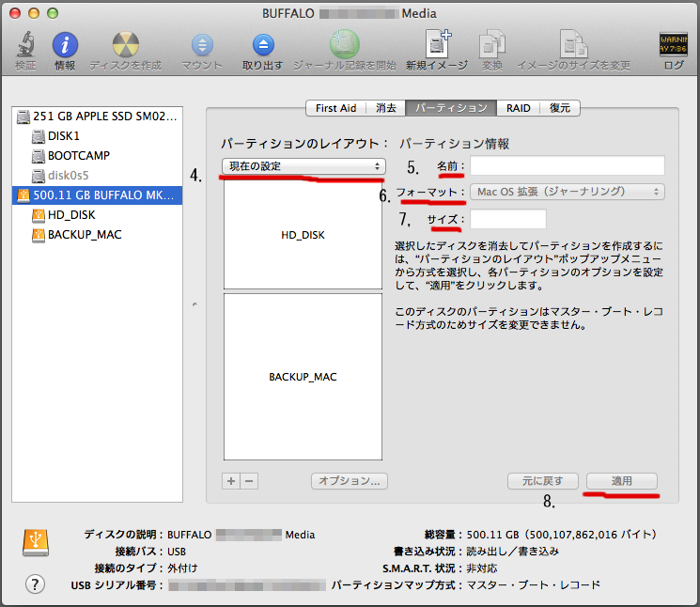This screenshot has width=700, height=607.
Task: Open the 情報 info icon
Action: tap(65, 45)
